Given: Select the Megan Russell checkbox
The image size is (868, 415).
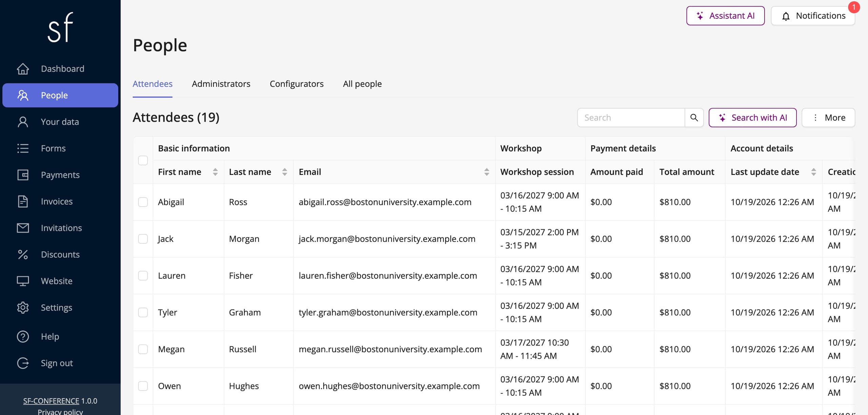Looking at the screenshot, I should pyautogui.click(x=143, y=349).
